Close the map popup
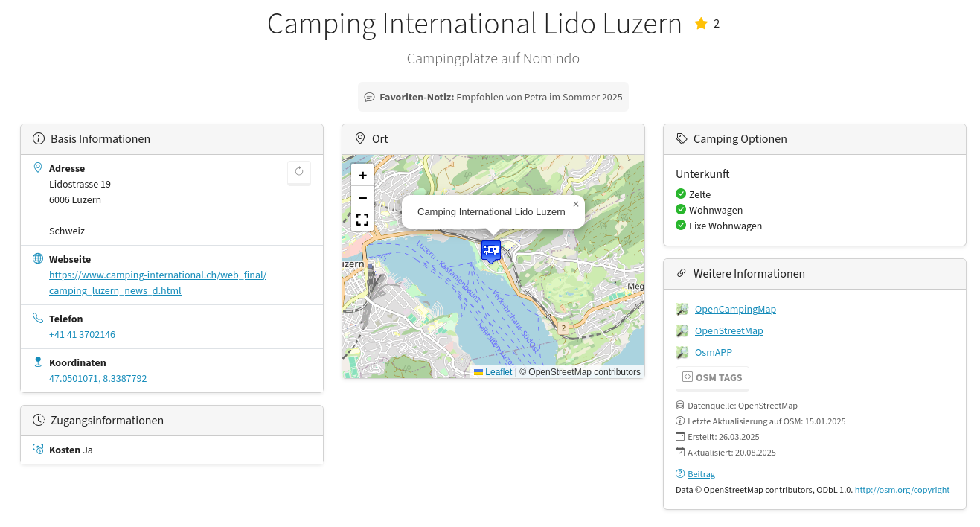This screenshot has height=527, width=980. [x=575, y=204]
